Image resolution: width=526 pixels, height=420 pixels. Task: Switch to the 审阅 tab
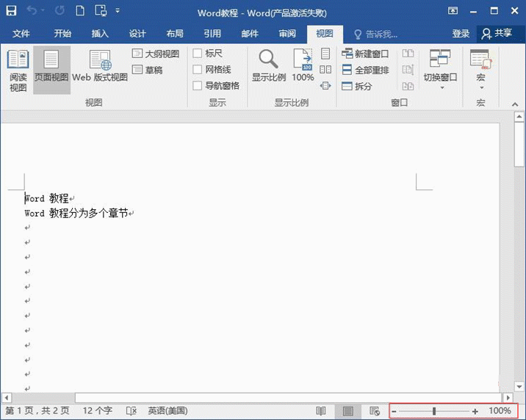(x=287, y=34)
